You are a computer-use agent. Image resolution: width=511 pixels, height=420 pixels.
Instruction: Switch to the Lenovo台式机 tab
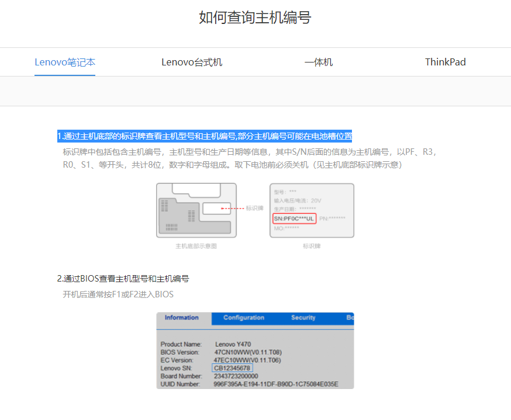192,62
